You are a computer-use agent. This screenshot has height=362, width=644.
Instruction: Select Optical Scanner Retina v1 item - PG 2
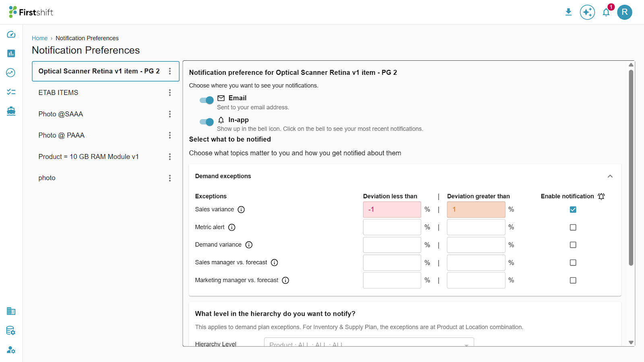pos(105,71)
